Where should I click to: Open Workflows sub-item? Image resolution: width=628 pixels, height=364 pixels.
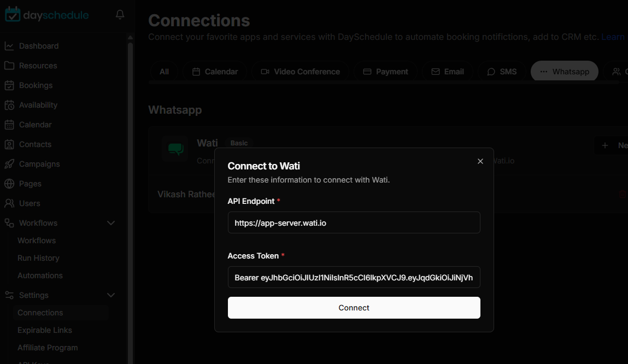pyautogui.click(x=37, y=240)
